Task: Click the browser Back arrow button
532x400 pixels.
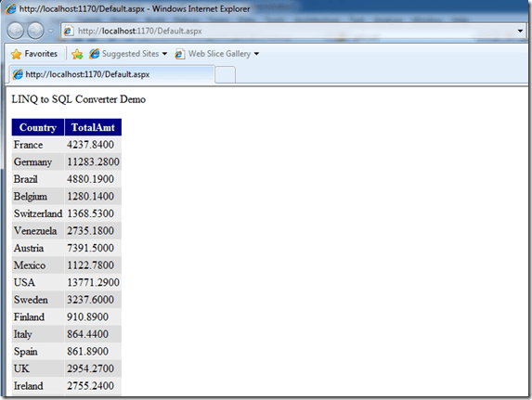Action: (x=15, y=31)
